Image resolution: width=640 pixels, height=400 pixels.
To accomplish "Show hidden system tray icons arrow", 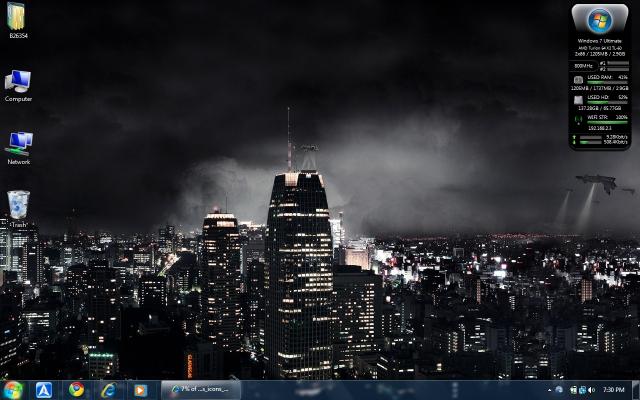I will pyautogui.click(x=549, y=390).
